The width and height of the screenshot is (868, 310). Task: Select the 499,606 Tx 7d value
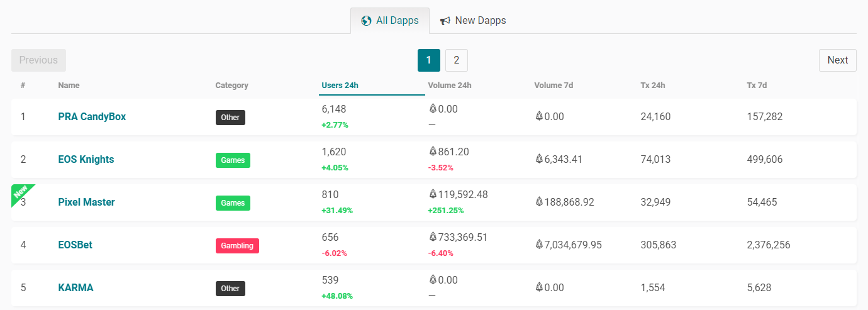click(765, 160)
